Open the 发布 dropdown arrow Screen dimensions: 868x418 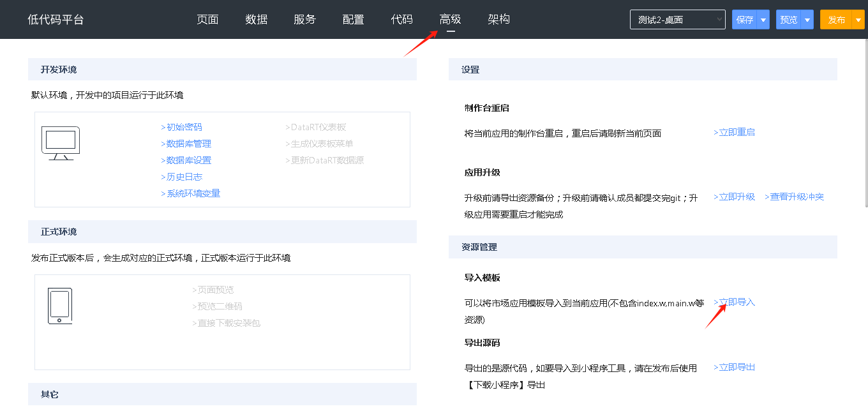click(858, 20)
